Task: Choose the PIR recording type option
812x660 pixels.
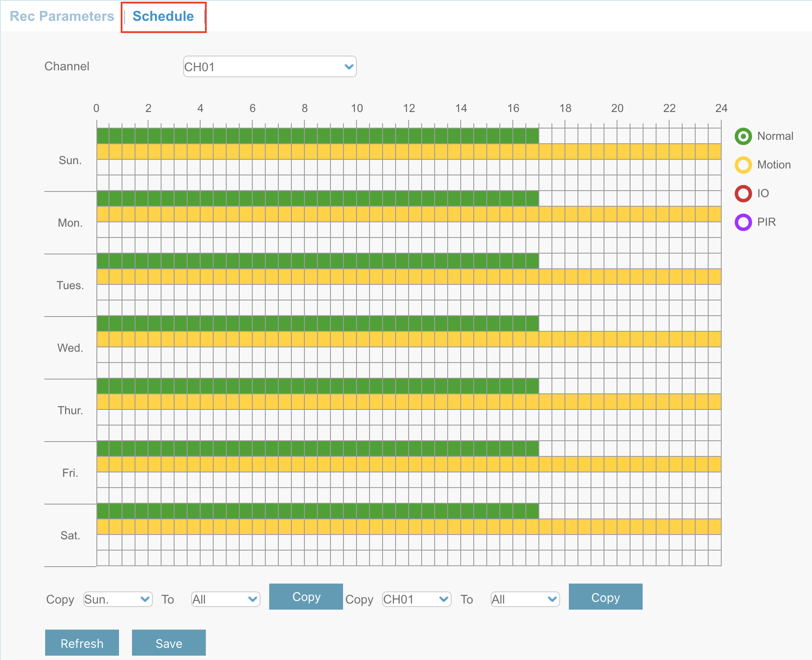Action: point(743,222)
